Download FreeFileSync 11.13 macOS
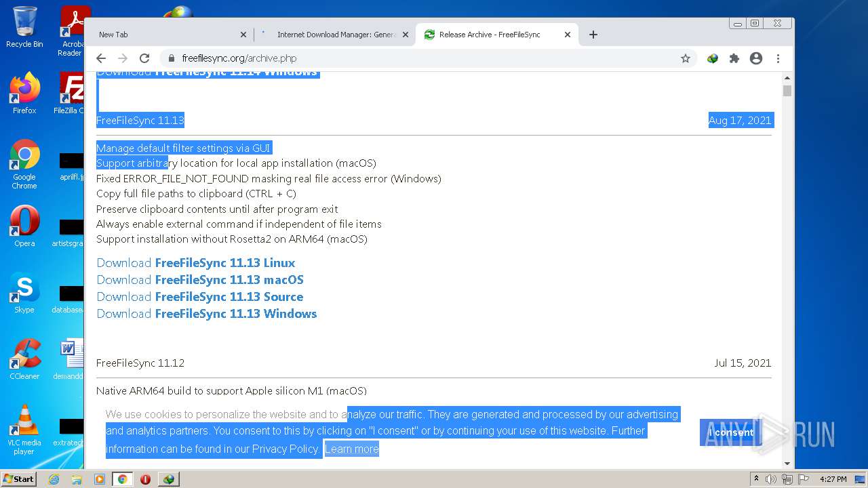 coord(200,280)
